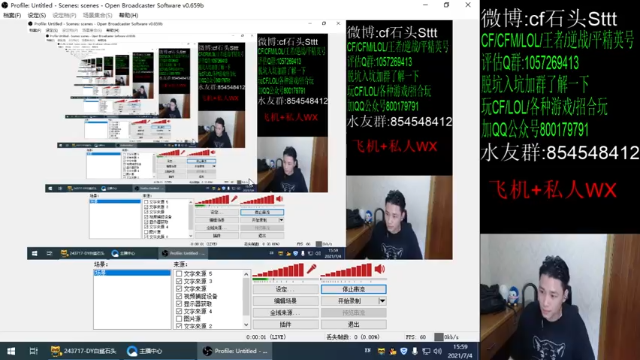Viewport: 640px width, 360px height.
Task: Click the OBS Profile: Untitled taskbar button
Action: point(235,351)
